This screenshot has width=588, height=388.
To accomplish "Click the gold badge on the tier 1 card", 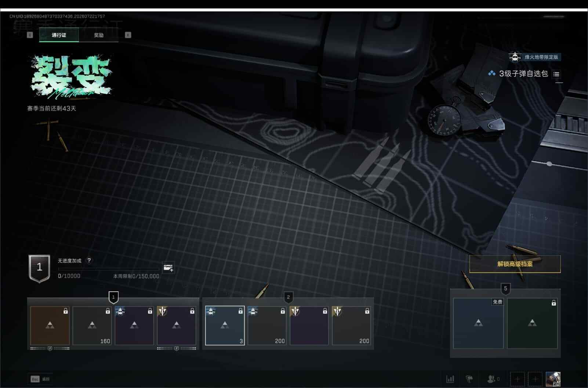I will tap(162, 312).
